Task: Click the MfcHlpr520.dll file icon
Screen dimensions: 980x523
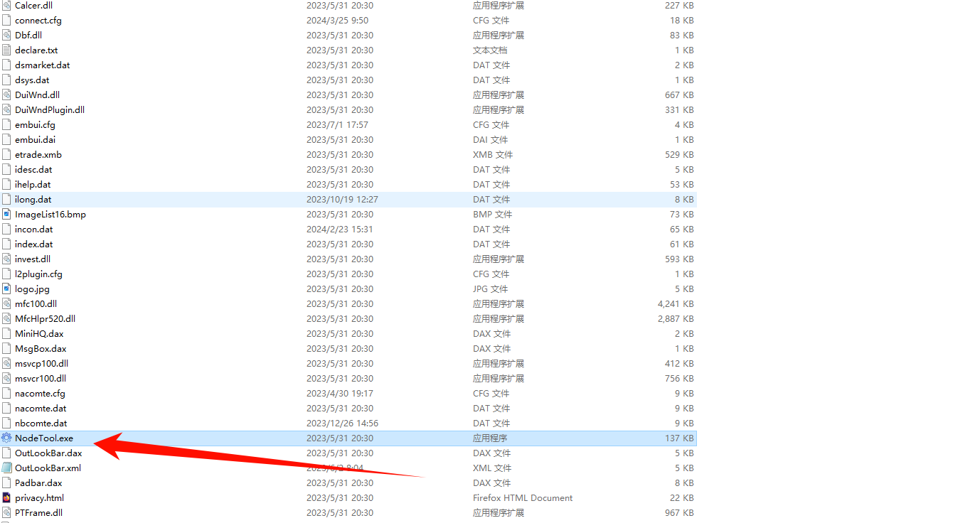Action: [x=6, y=319]
